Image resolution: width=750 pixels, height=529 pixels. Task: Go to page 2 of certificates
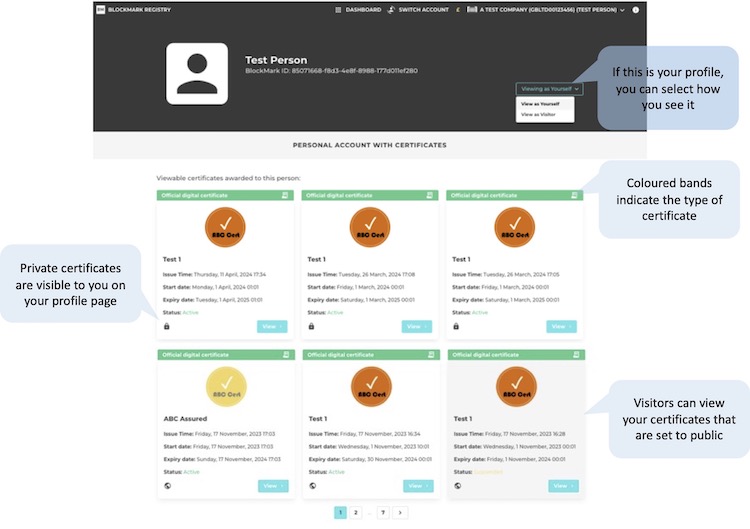coord(356,512)
